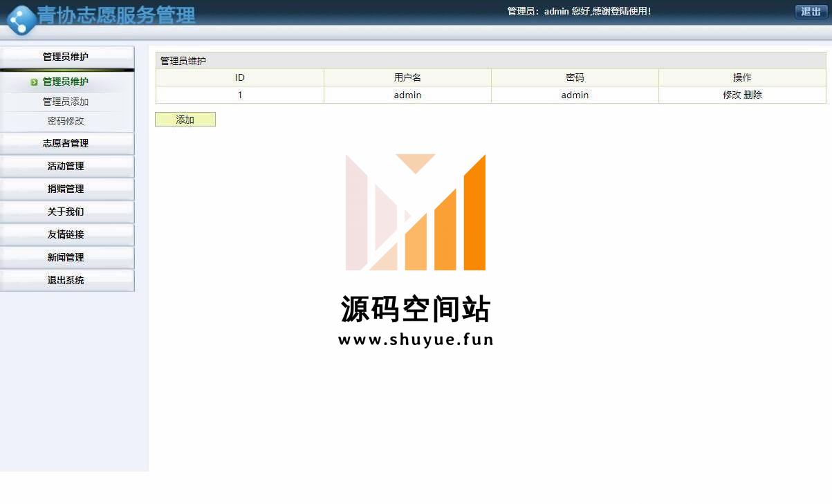The width and height of the screenshot is (832, 504).
Task: Click the 管理员维护 table caption
Action: (183, 61)
